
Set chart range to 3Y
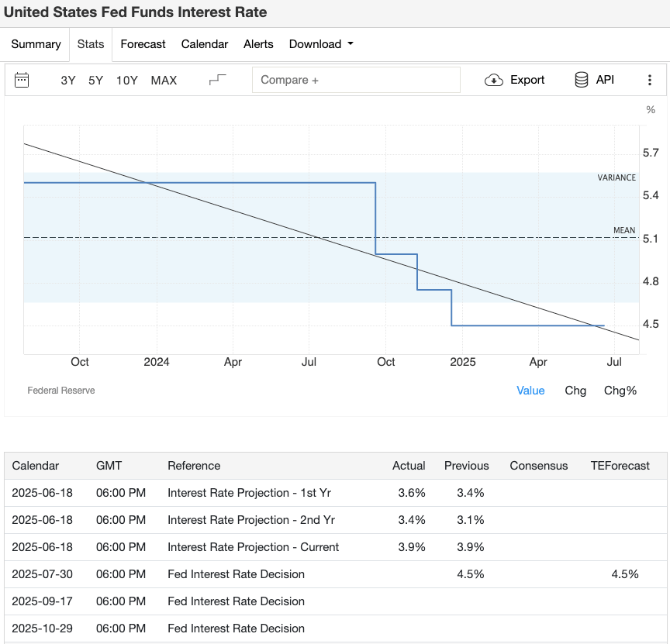point(67,80)
